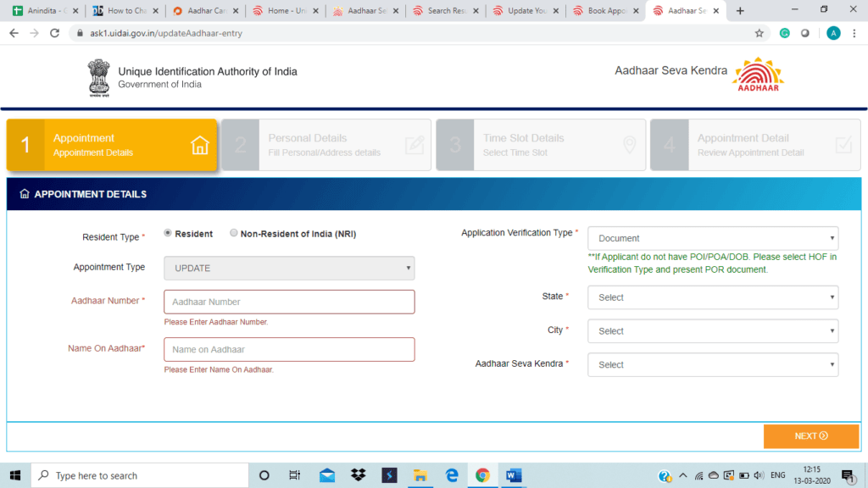The height and width of the screenshot is (488, 868).
Task: Launch File Explorer from taskbar
Action: pyautogui.click(x=420, y=475)
